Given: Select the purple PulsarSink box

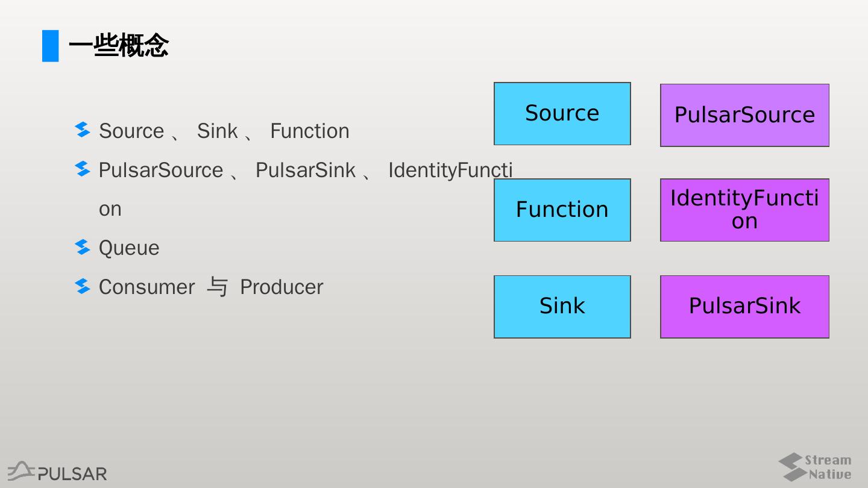Looking at the screenshot, I should pos(744,307).
